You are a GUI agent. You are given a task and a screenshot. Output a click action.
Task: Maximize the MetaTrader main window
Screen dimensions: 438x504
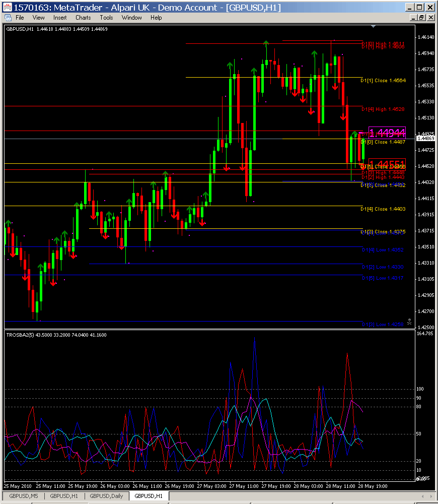click(x=419, y=8)
